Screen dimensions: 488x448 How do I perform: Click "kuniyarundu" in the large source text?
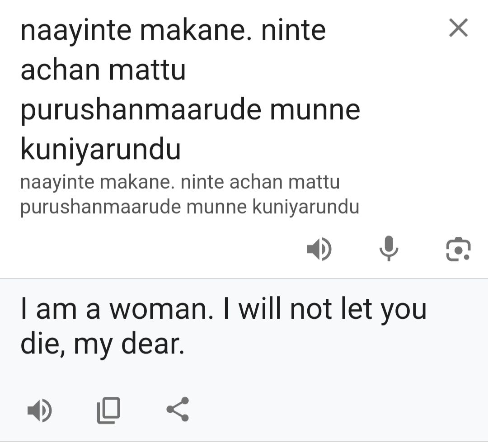tap(100, 151)
